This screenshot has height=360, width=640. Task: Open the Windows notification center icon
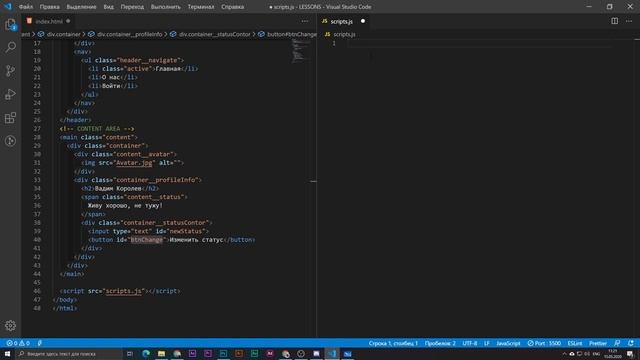631,354
